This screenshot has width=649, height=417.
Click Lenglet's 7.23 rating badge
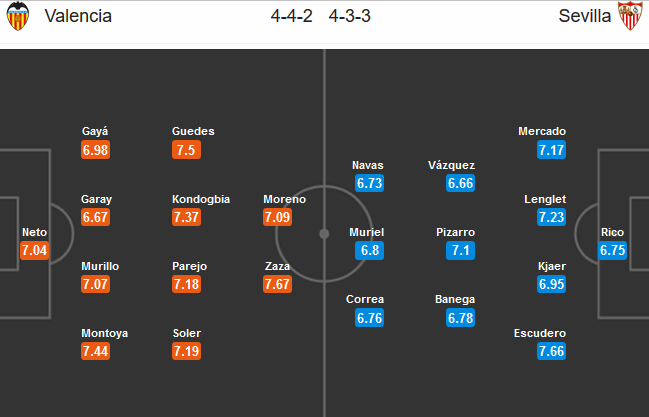click(551, 217)
